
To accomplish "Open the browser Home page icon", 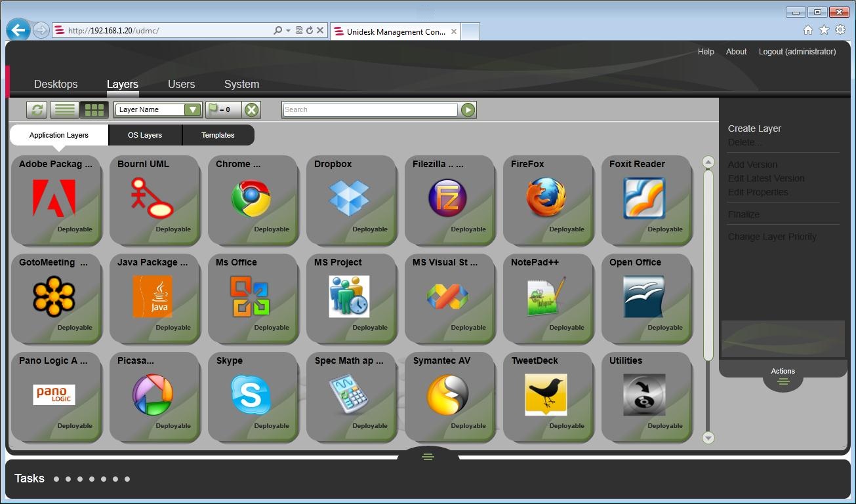I will 808,30.
